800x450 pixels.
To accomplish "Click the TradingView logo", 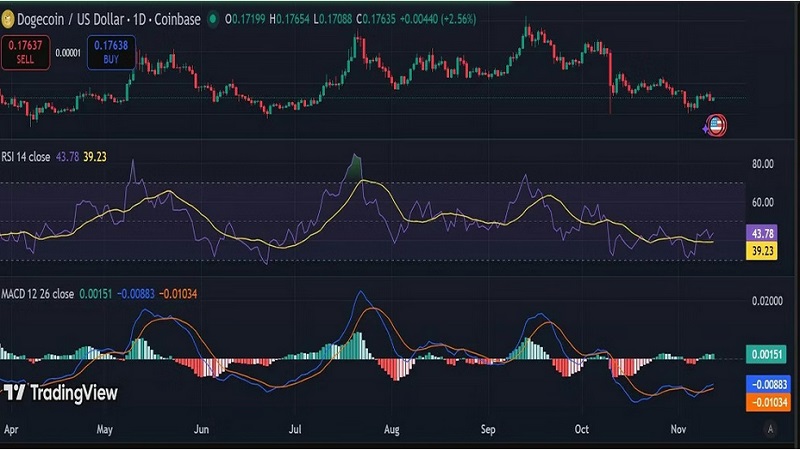I will (60, 393).
